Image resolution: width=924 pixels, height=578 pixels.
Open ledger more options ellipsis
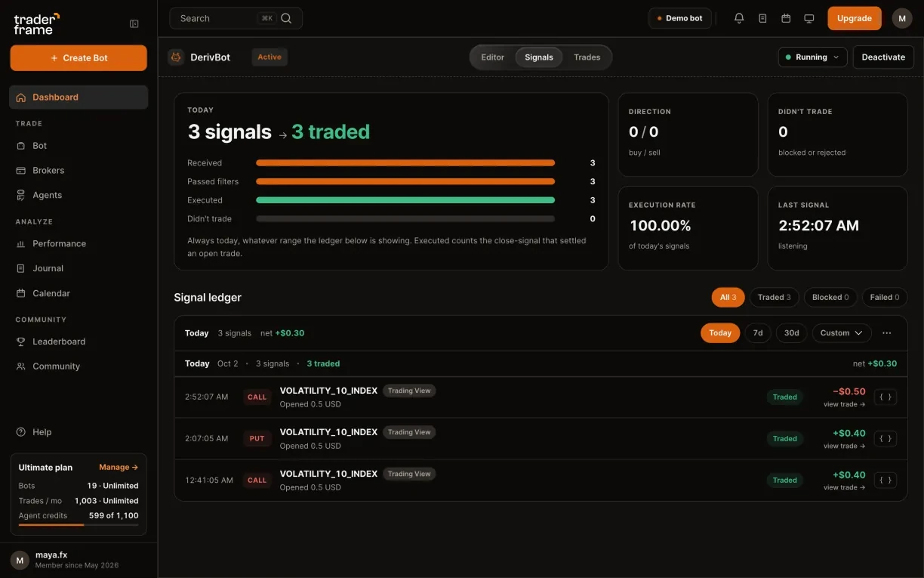[x=886, y=333]
